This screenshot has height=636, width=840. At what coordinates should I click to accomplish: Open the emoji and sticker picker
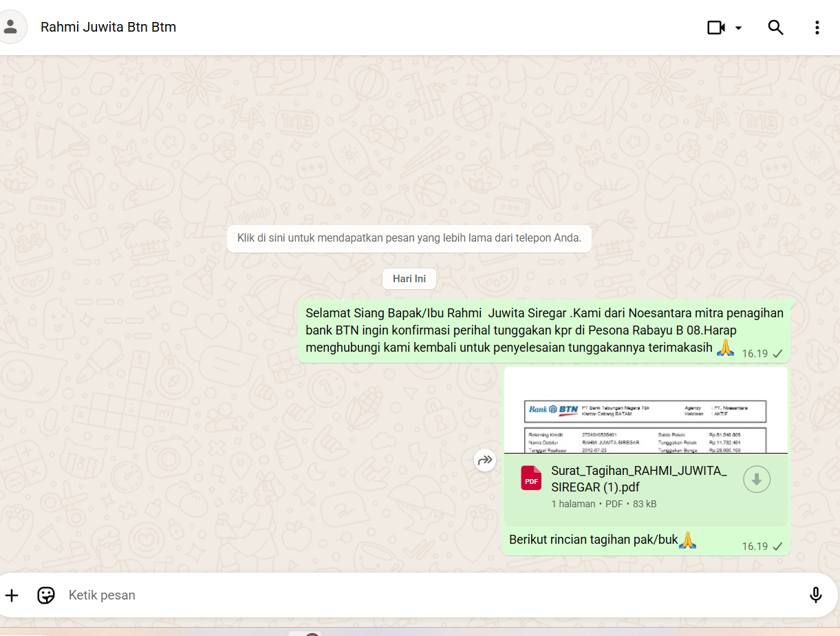click(46, 595)
